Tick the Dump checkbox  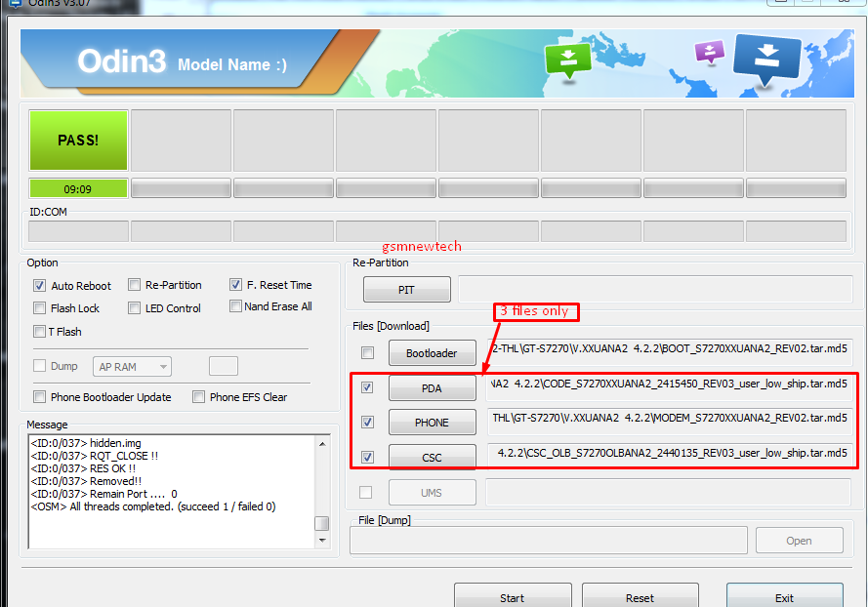coord(39,366)
